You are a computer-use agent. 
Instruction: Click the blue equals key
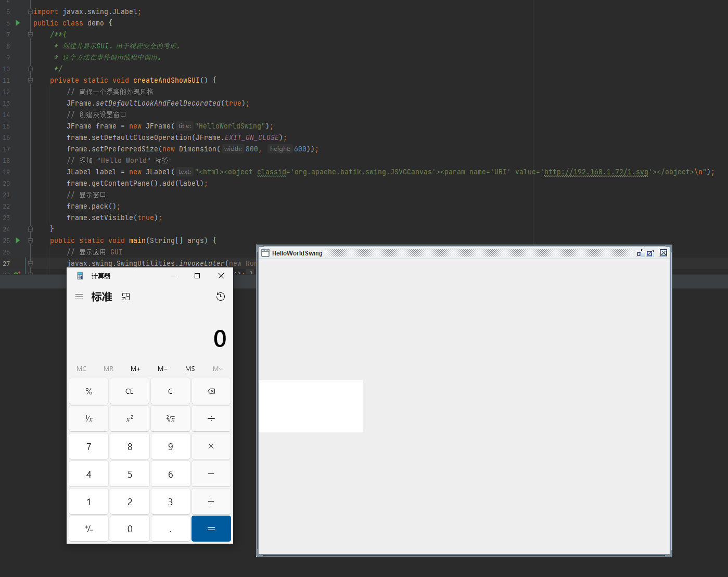[211, 529]
